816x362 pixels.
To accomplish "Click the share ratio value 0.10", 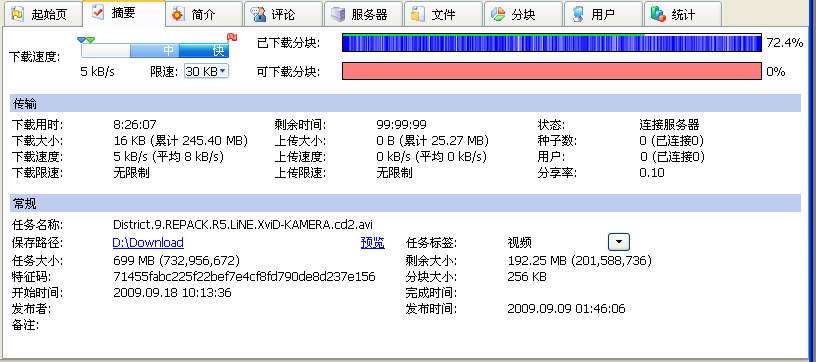I will [652, 173].
